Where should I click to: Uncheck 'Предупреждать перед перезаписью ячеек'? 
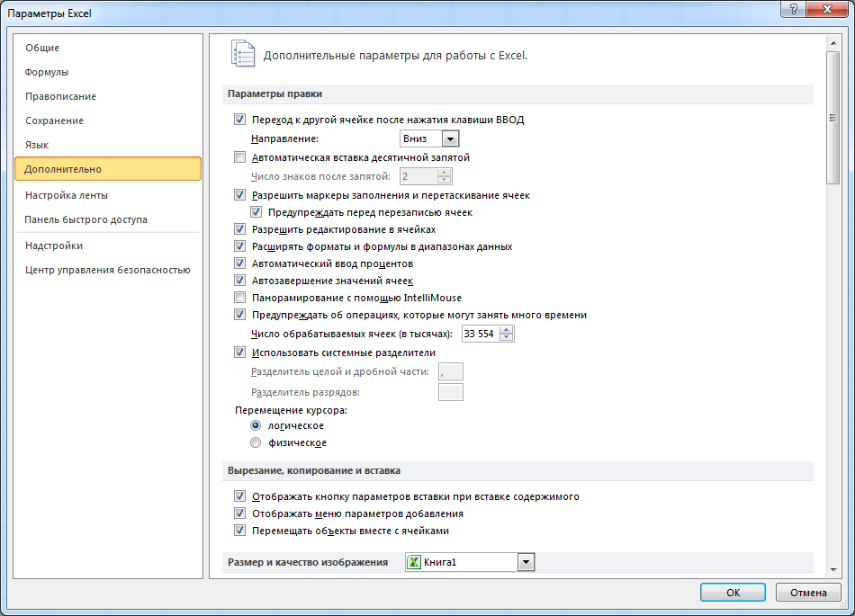(x=256, y=212)
